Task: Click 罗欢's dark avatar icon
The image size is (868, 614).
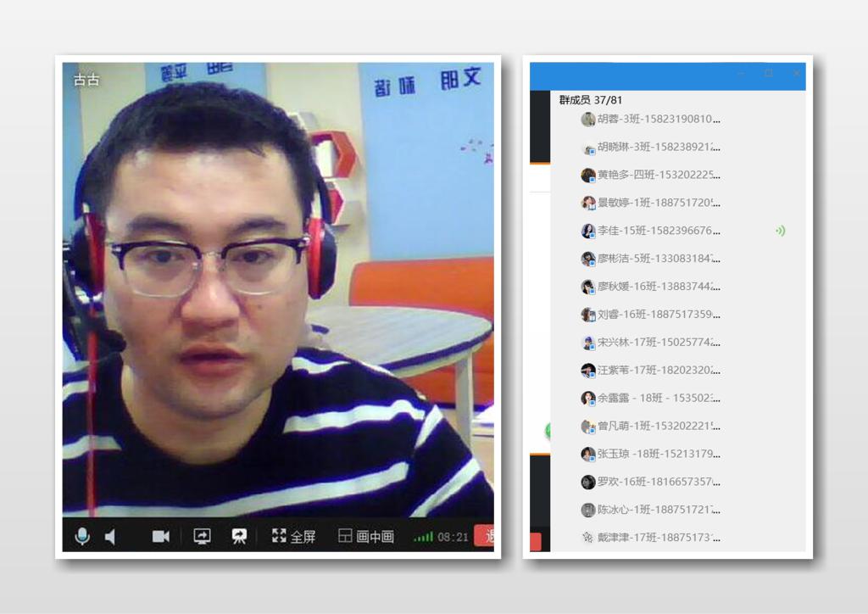Action: pyautogui.click(x=588, y=482)
